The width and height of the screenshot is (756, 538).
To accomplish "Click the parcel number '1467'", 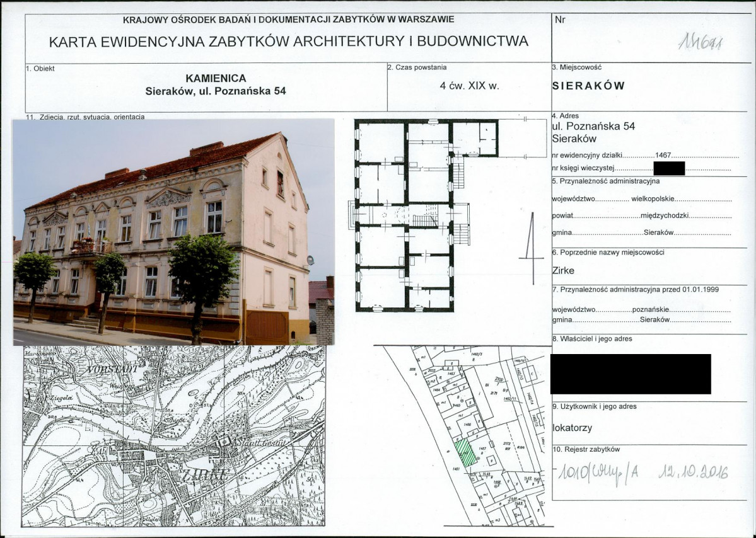I will tap(663, 156).
